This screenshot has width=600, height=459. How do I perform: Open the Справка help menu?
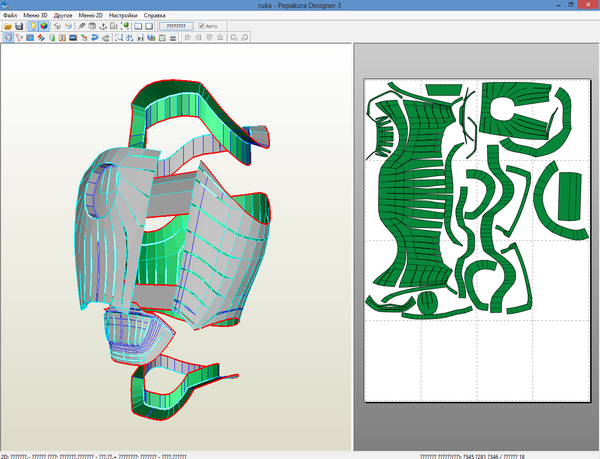tap(155, 16)
